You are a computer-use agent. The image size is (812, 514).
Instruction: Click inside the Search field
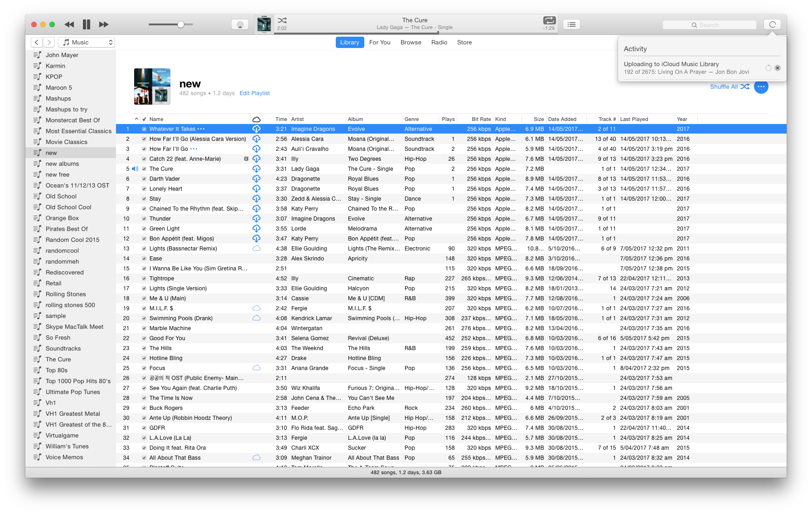(x=710, y=25)
